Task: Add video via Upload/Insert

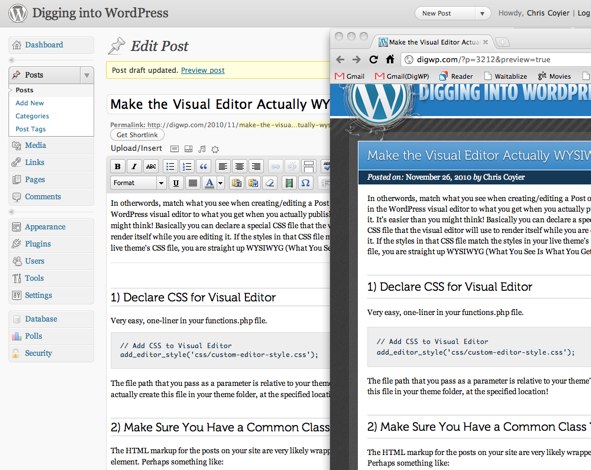Action: pyautogui.click(x=188, y=149)
